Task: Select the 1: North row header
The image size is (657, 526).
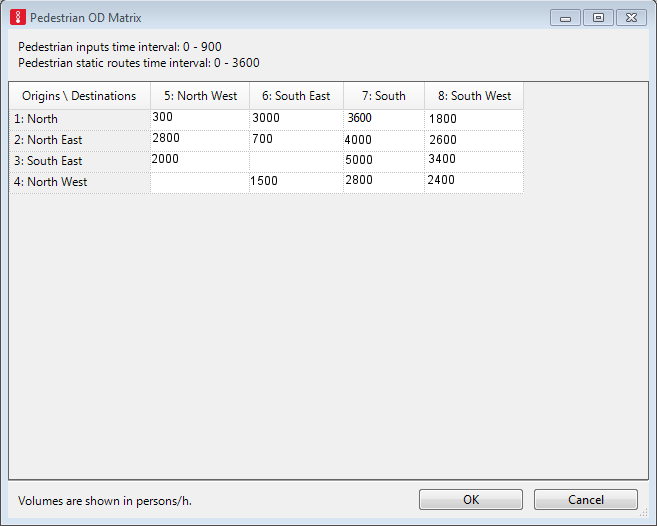Action: click(80, 119)
